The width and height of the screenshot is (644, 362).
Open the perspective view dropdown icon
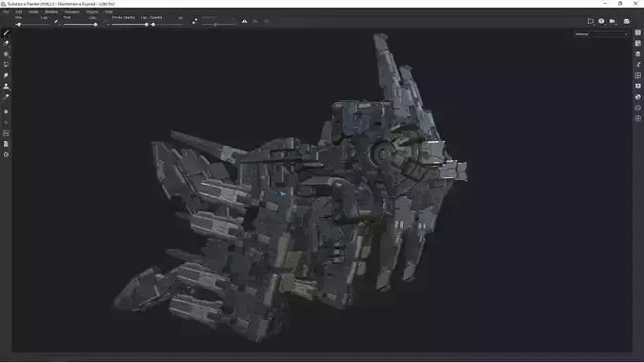pos(602,21)
